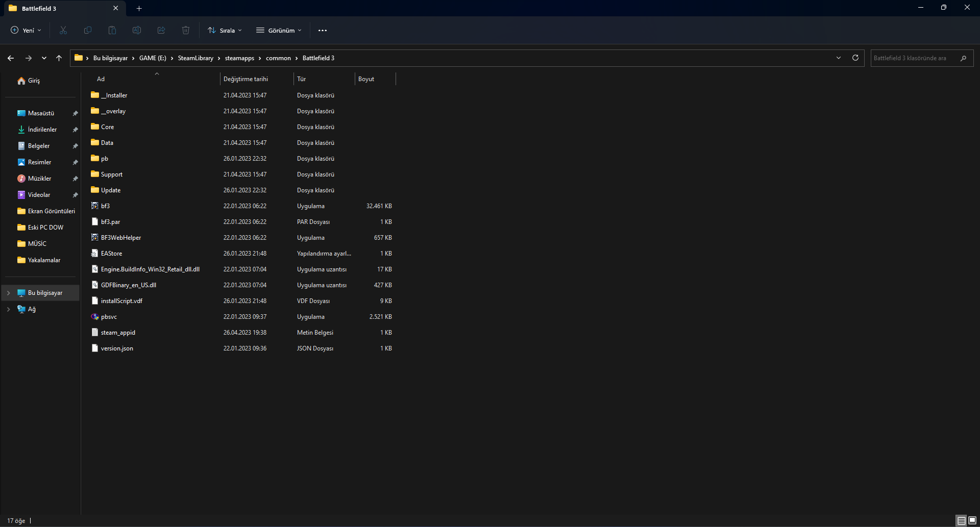
Task: Select version.json file
Action: (241, 348)
